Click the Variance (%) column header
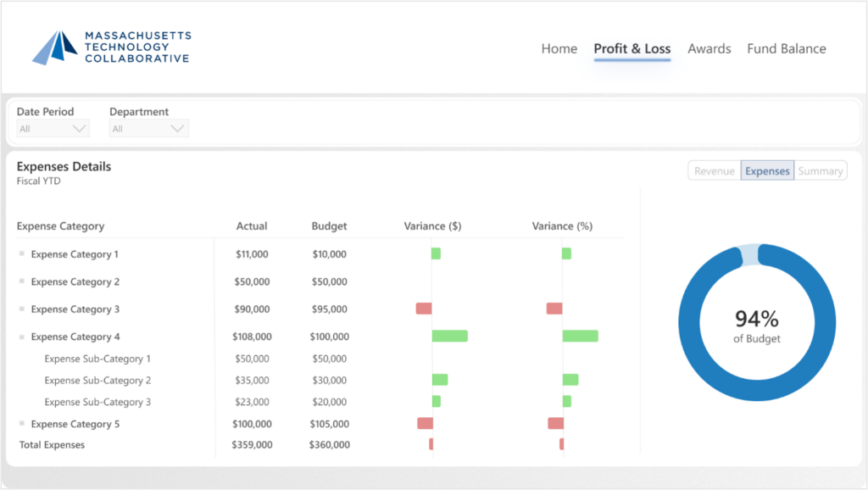The width and height of the screenshot is (868, 490). pos(563,226)
